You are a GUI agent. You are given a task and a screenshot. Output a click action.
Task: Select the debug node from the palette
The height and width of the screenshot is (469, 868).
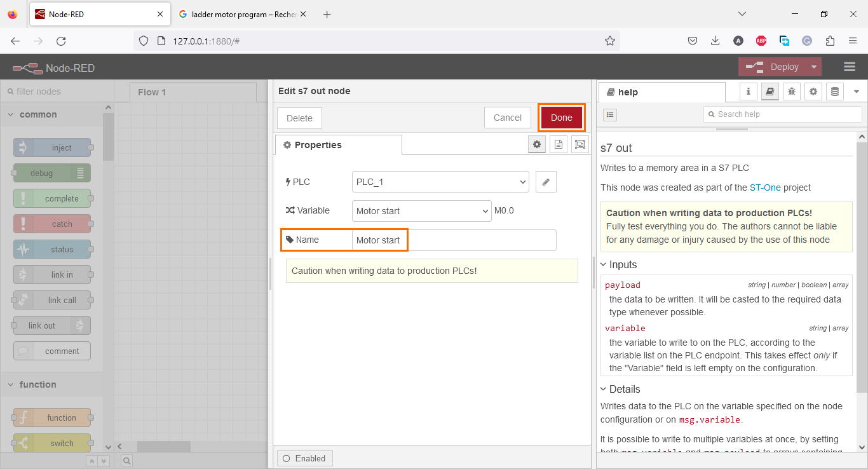tap(51, 173)
